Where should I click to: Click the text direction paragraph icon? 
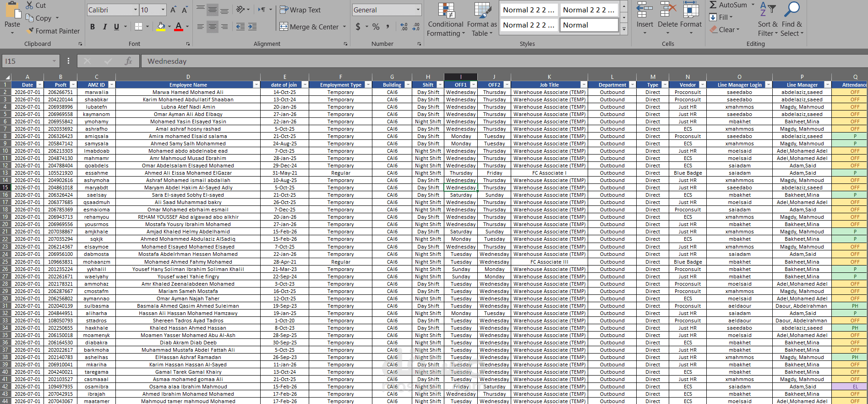coord(262,10)
